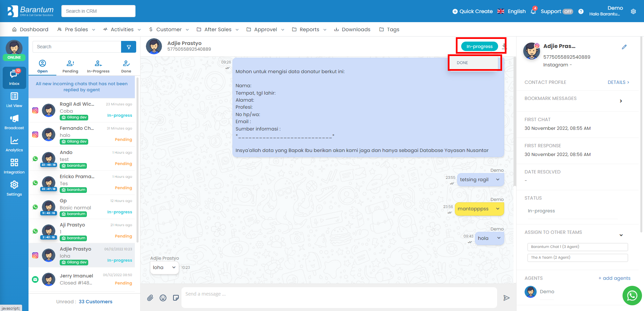Toggle the Support OFF switch
This screenshot has width=644, height=311.
[568, 11]
